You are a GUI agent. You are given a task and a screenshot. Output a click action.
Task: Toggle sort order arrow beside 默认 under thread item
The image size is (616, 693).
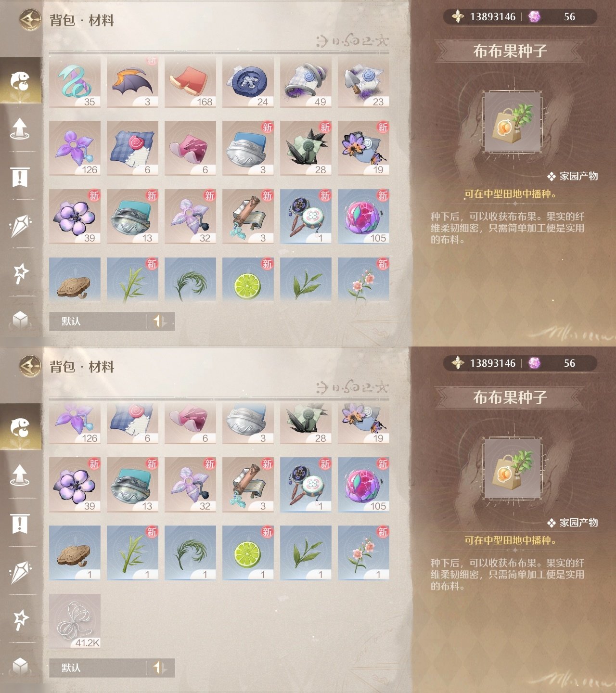coord(159,667)
